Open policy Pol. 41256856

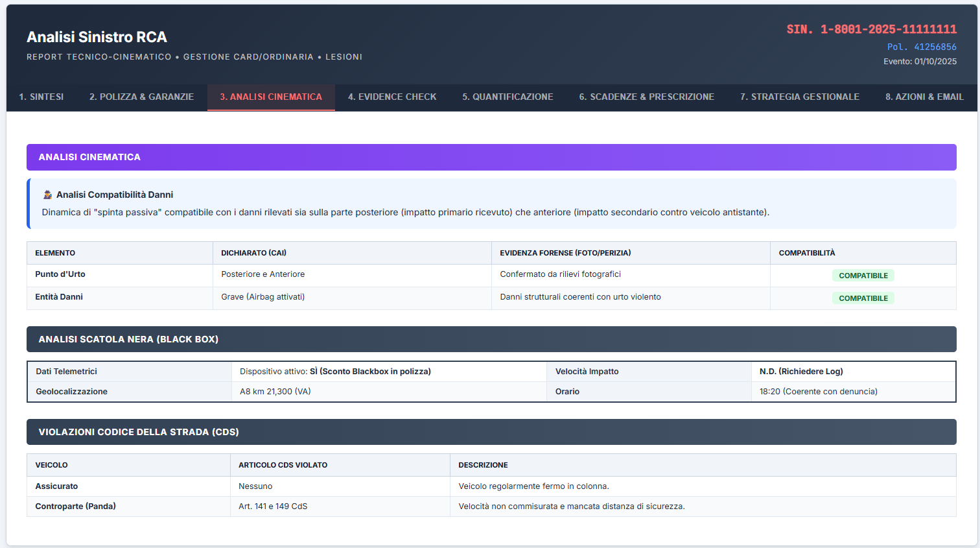(922, 47)
